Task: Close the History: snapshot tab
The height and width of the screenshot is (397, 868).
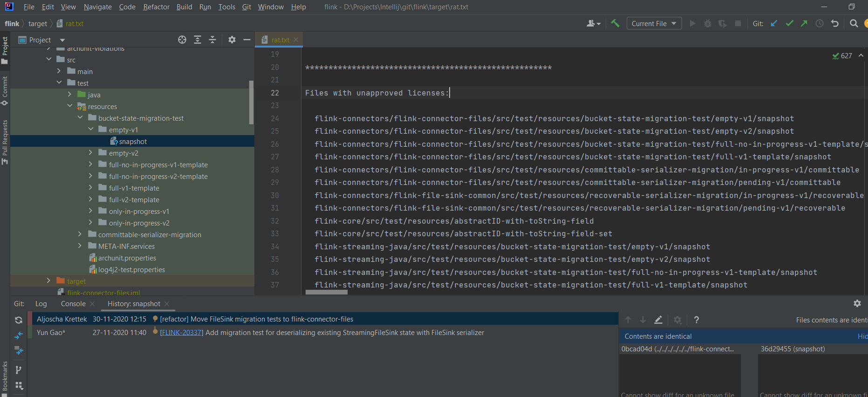Action: pyautogui.click(x=167, y=303)
